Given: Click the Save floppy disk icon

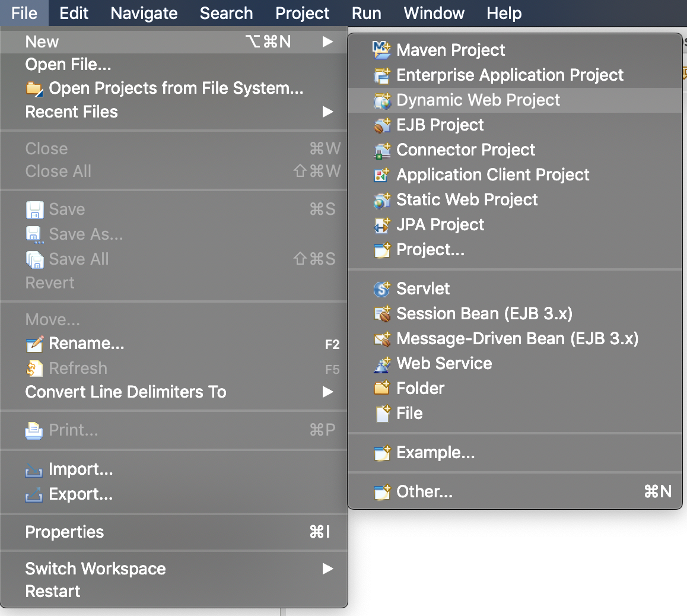Looking at the screenshot, I should pos(34,210).
